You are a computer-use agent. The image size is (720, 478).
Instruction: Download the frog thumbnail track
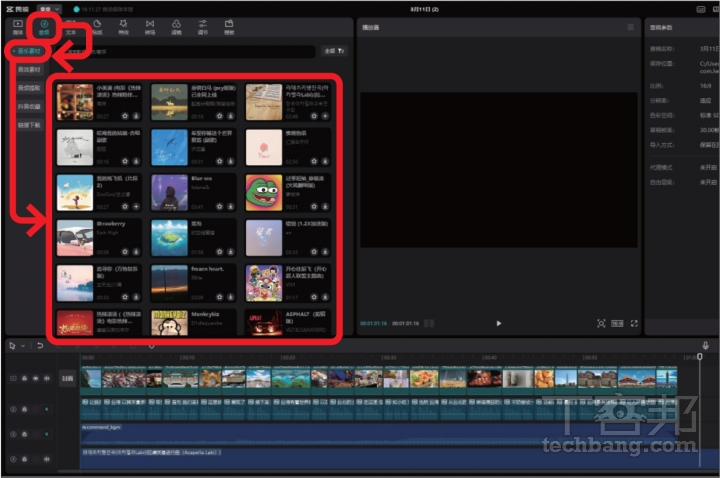click(x=325, y=207)
